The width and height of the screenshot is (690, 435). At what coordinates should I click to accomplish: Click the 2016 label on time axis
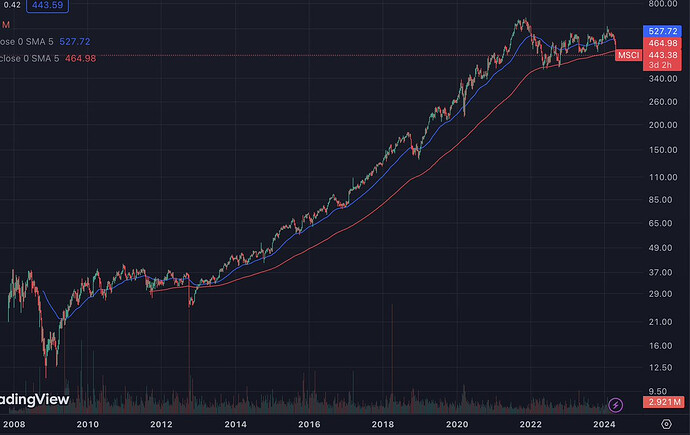point(309,425)
